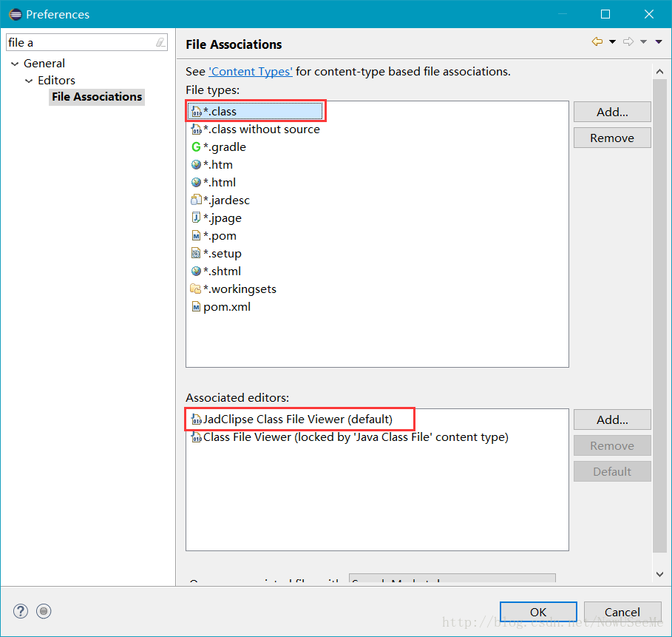Image resolution: width=672 pixels, height=637 pixels.
Task: Click the Default editor button
Action: (x=612, y=471)
